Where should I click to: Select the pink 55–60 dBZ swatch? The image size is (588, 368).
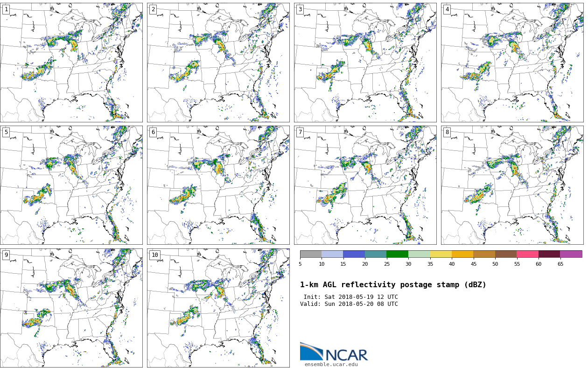(527, 254)
